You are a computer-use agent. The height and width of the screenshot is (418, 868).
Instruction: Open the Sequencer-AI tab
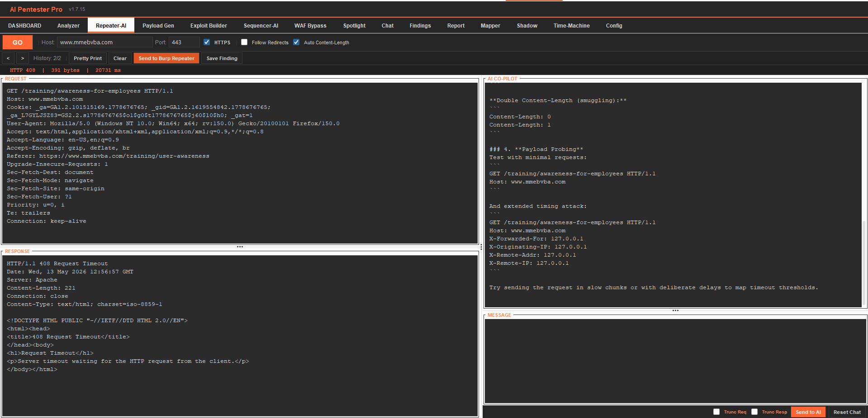[261, 26]
